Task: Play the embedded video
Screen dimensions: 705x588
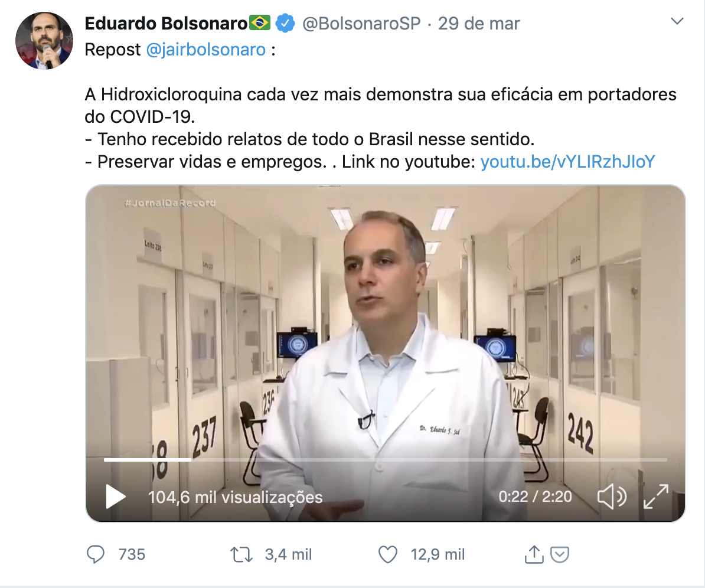Action: point(116,496)
